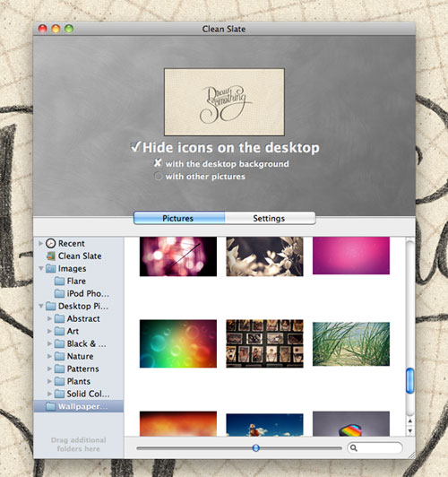Click the magnifier icon in search field
Viewport: 448px width, 477px height.
(x=354, y=447)
